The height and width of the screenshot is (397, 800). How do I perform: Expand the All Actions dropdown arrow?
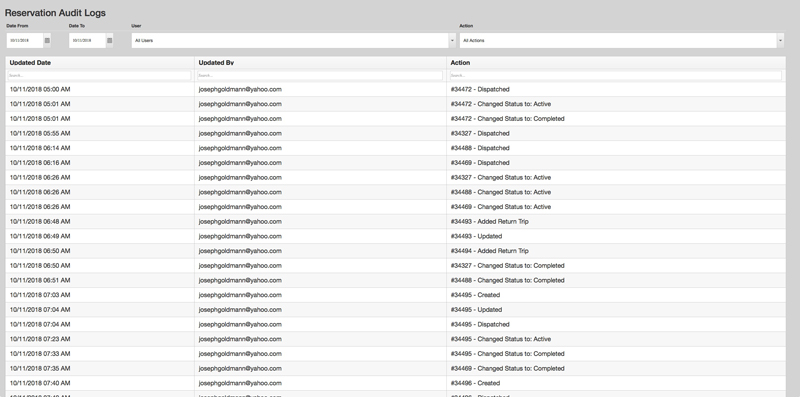pos(781,40)
